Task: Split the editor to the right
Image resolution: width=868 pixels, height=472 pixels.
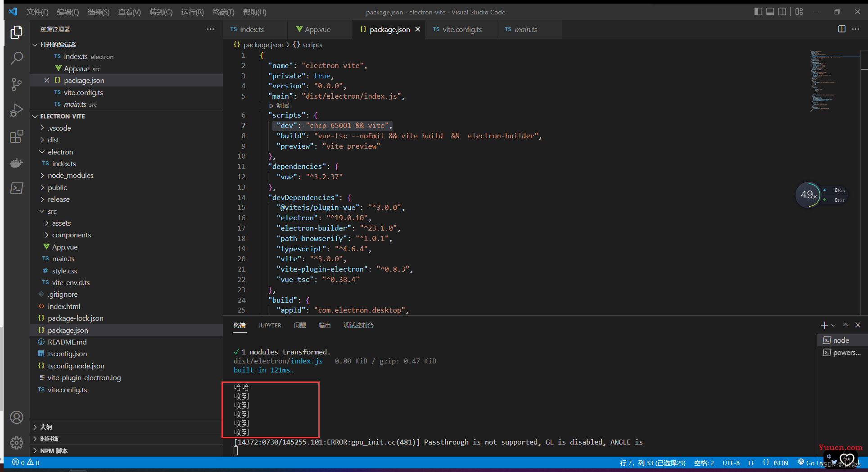Action: pyautogui.click(x=842, y=29)
